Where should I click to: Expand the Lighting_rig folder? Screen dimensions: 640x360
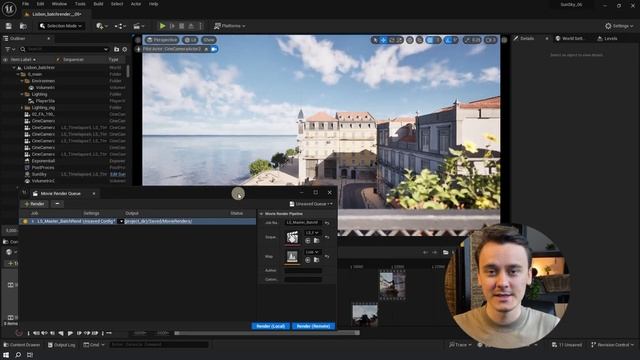[x=22, y=108]
